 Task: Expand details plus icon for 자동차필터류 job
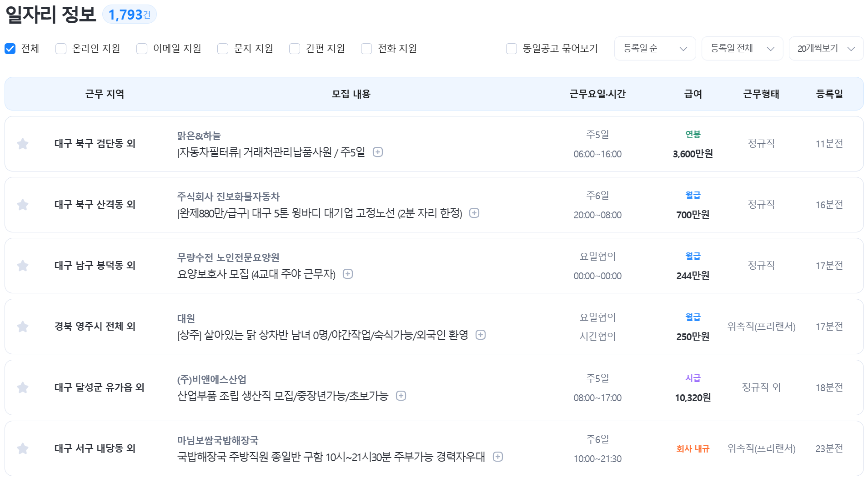tap(378, 152)
